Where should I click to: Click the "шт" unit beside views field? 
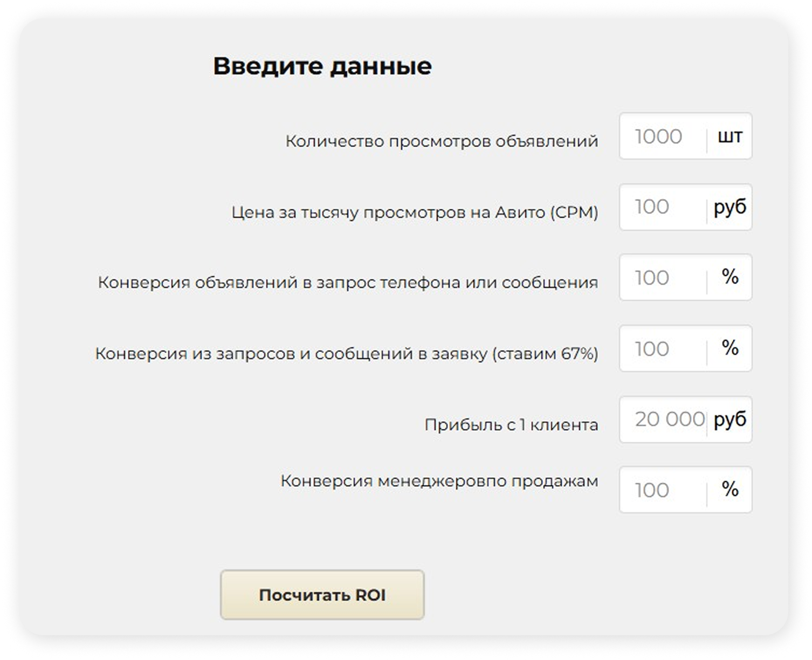pyautogui.click(x=730, y=136)
